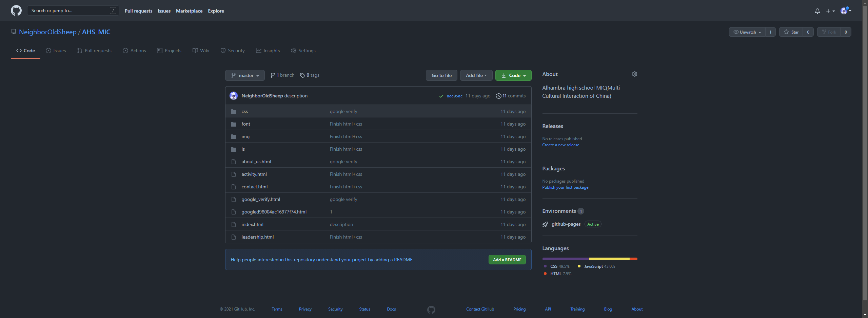This screenshot has height=318, width=868.
Task: Open the contact.html file
Action: 254,187
